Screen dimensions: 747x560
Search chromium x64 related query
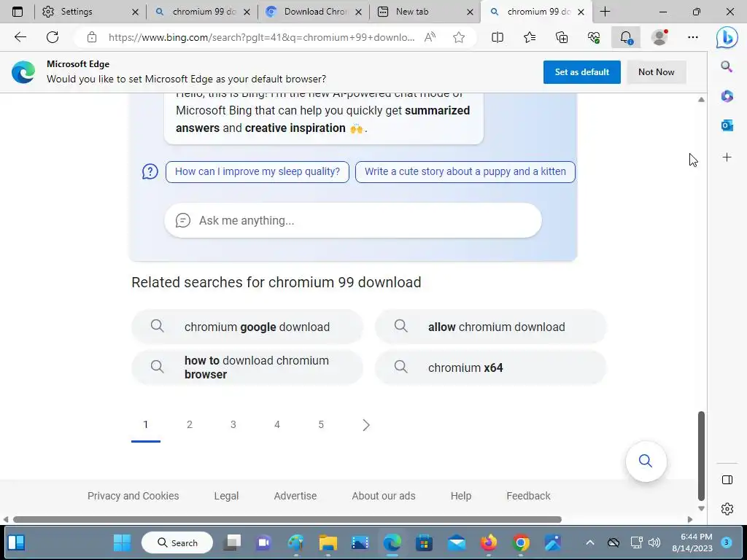(x=491, y=367)
